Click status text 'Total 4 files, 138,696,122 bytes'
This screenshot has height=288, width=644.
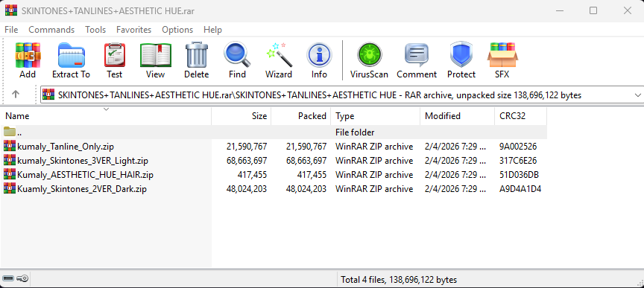(398, 280)
